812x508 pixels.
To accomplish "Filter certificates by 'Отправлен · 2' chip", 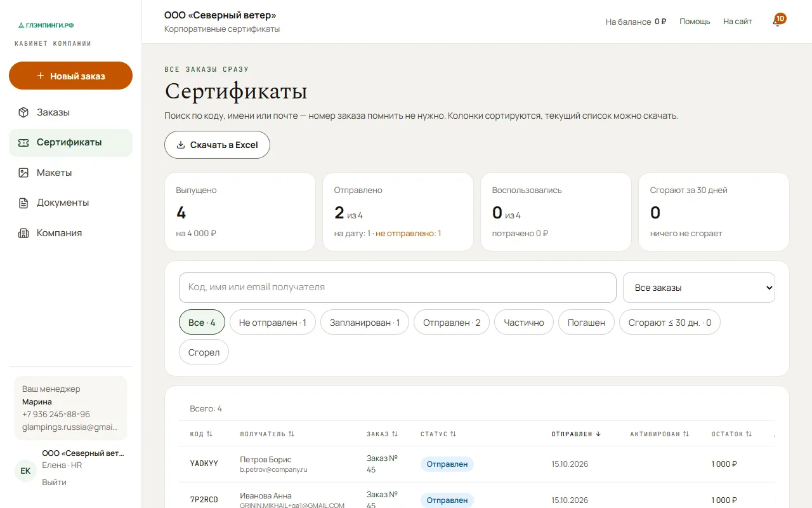I will click(452, 323).
